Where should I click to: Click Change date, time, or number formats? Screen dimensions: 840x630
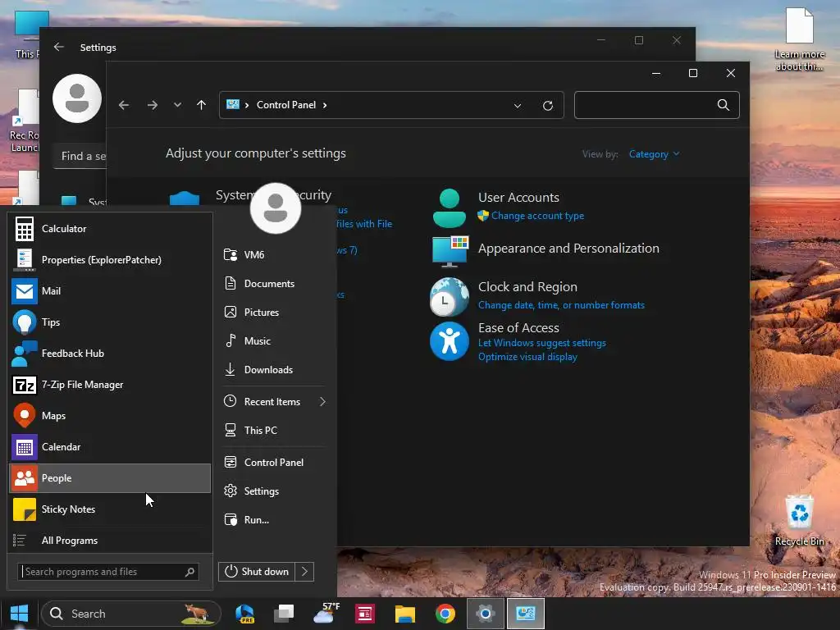[561, 305]
